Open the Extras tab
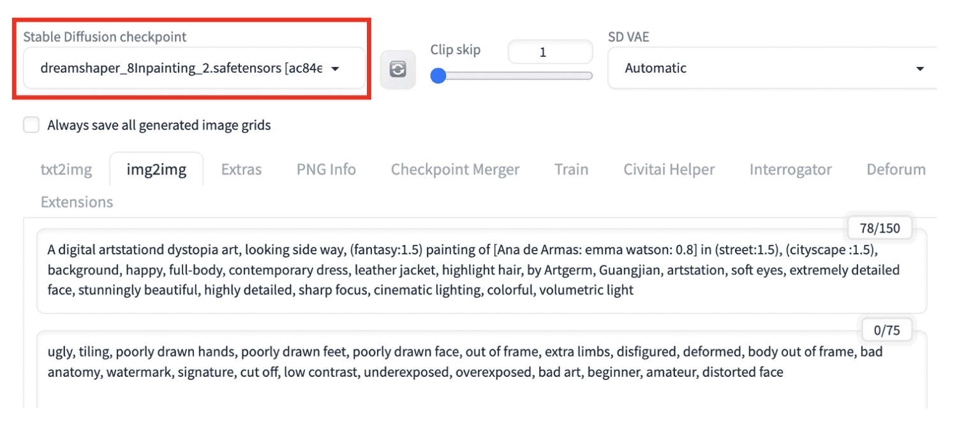 (241, 169)
